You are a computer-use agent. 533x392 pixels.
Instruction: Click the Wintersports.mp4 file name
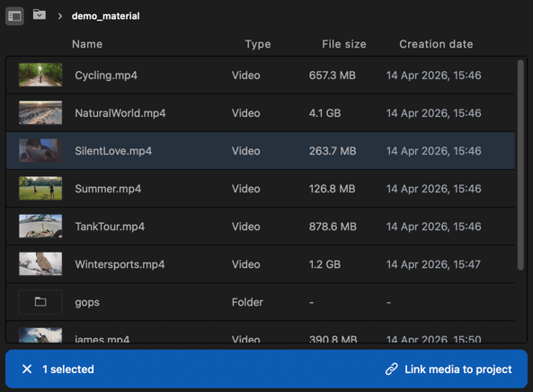[120, 264]
